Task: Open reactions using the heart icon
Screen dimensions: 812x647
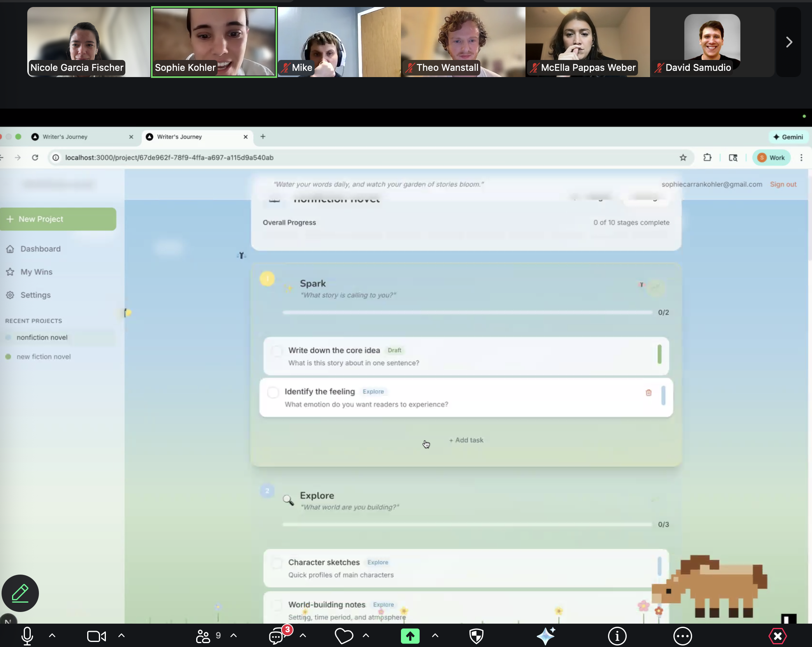Action: pyautogui.click(x=344, y=636)
